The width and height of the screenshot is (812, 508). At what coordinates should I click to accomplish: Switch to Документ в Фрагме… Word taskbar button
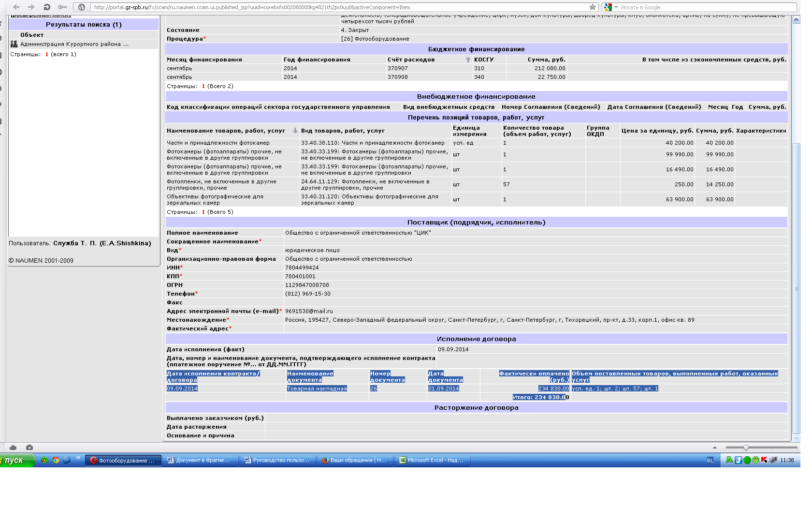click(201, 460)
